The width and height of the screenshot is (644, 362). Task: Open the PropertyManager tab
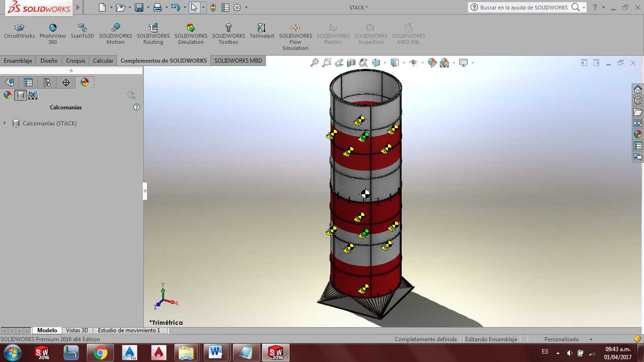28,82
